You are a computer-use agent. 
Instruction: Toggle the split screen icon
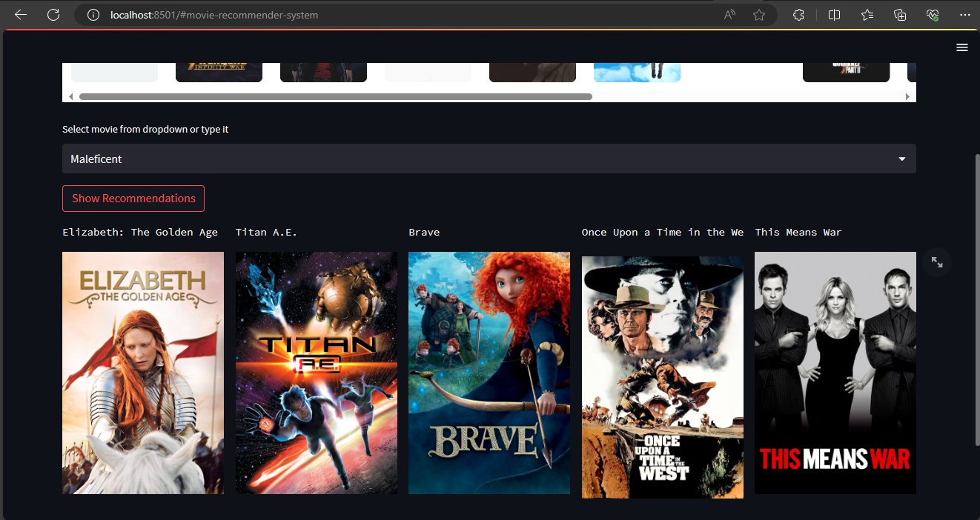tap(834, 15)
